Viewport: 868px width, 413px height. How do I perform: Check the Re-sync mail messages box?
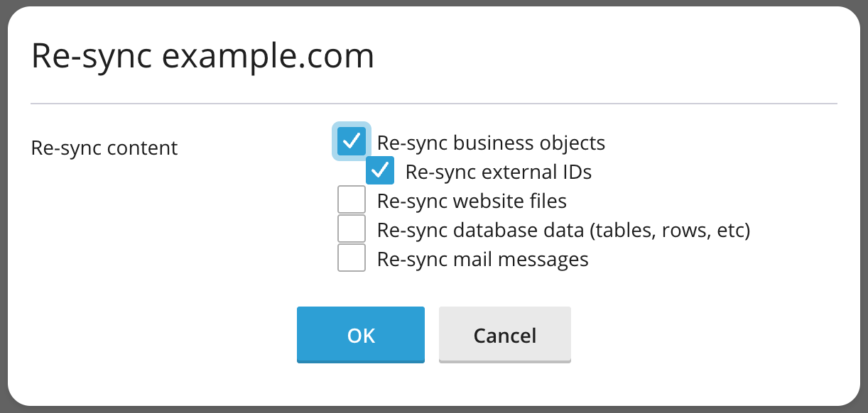click(352, 258)
